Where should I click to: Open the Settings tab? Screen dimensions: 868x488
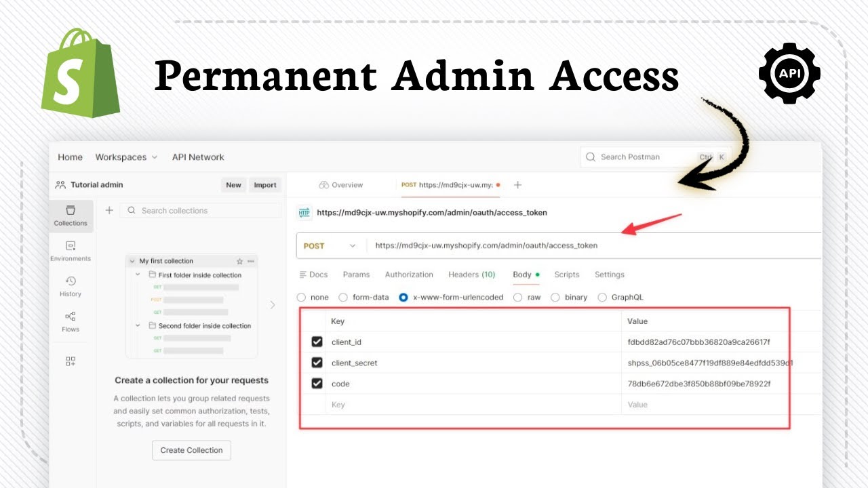pyautogui.click(x=610, y=274)
